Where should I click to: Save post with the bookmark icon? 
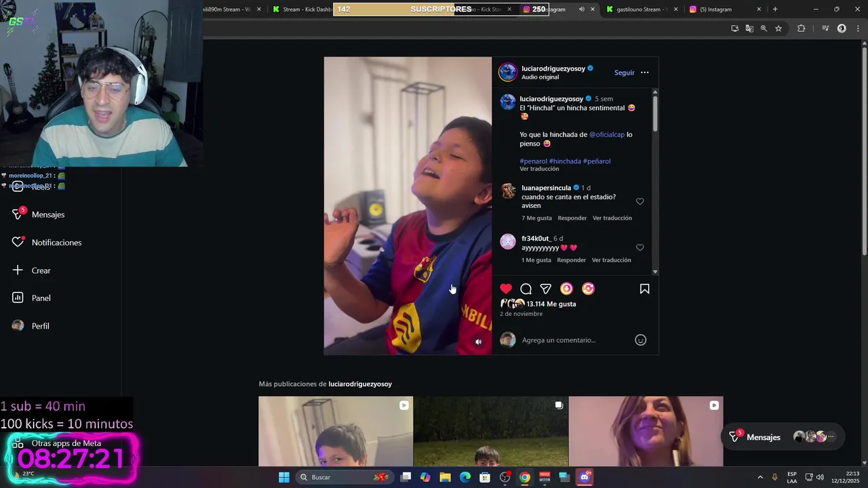pos(644,289)
